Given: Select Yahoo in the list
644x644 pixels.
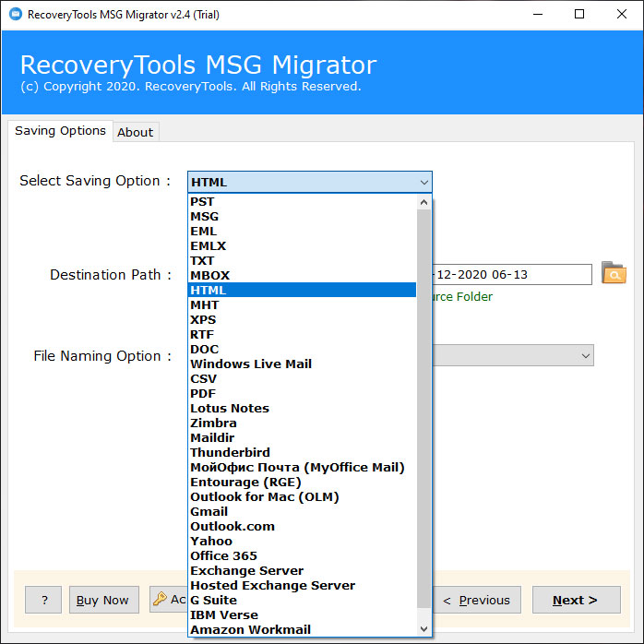Looking at the screenshot, I should (x=302, y=542).
